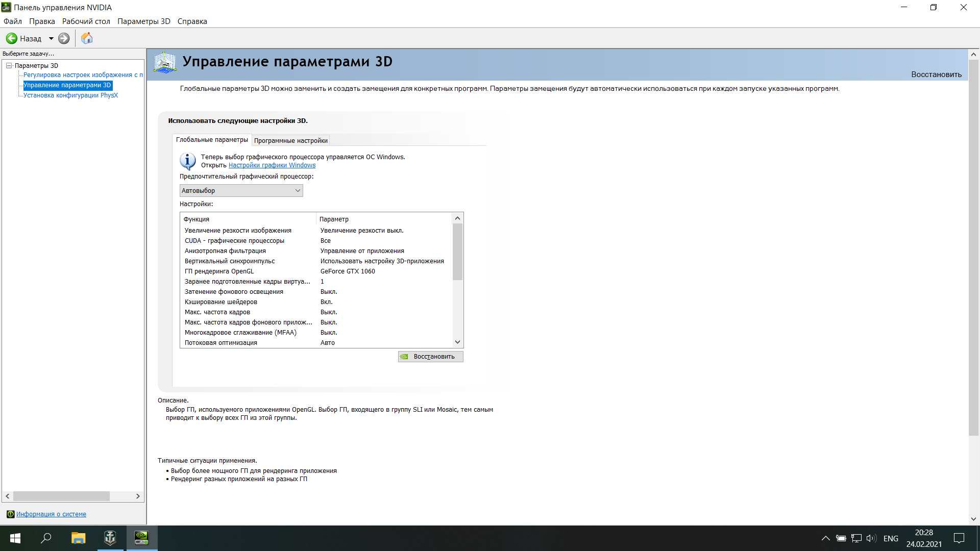Open Настройки графики Windows link
The height and width of the screenshot is (551, 980).
pyautogui.click(x=272, y=165)
